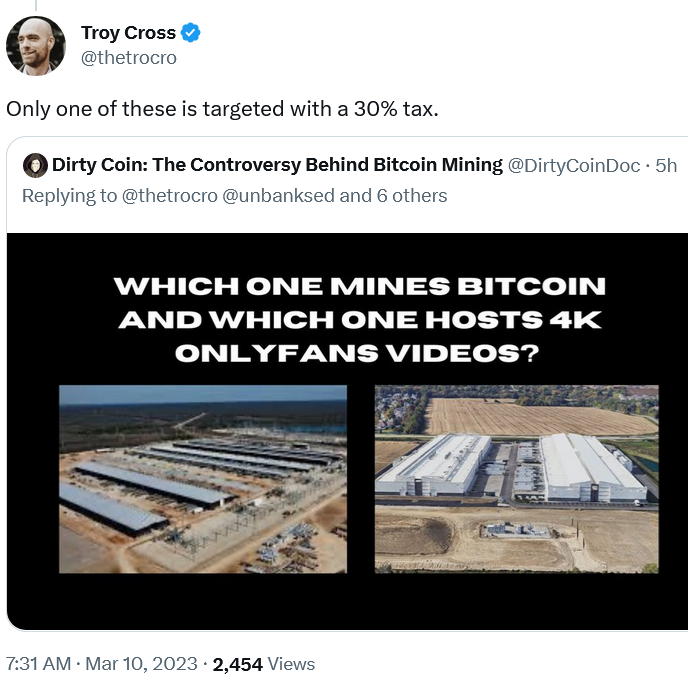Viewport: 688px width, 683px height.
Task: Click the "Replying to" label in quoted tweet
Action: [x=68, y=195]
